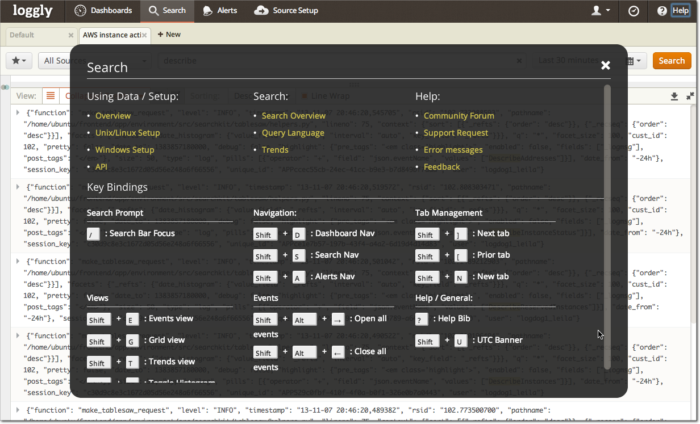Open the Error messages help link

[x=453, y=150]
